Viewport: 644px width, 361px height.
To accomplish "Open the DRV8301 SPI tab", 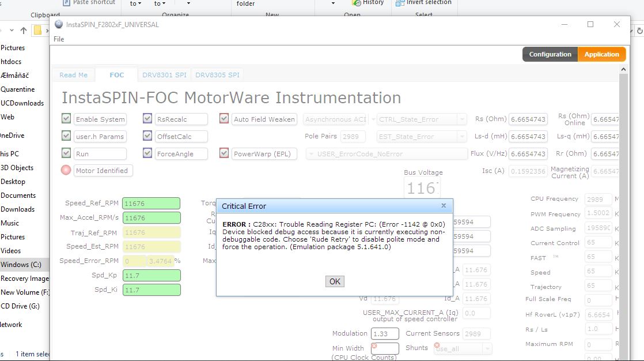I will point(164,75).
